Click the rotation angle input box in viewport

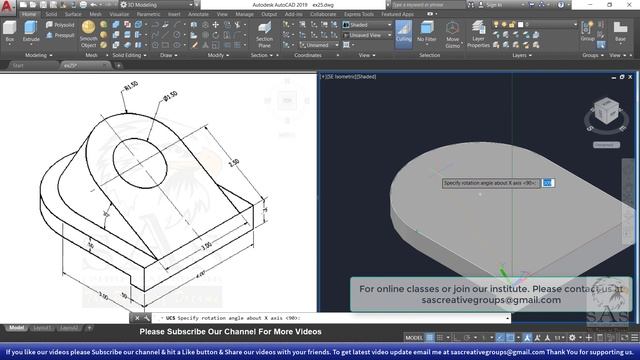pyautogui.click(x=547, y=183)
